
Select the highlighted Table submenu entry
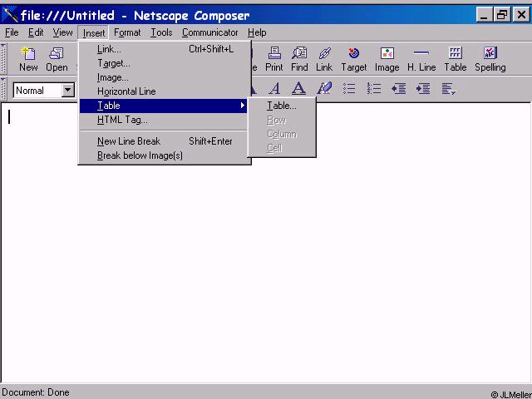[x=163, y=106]
